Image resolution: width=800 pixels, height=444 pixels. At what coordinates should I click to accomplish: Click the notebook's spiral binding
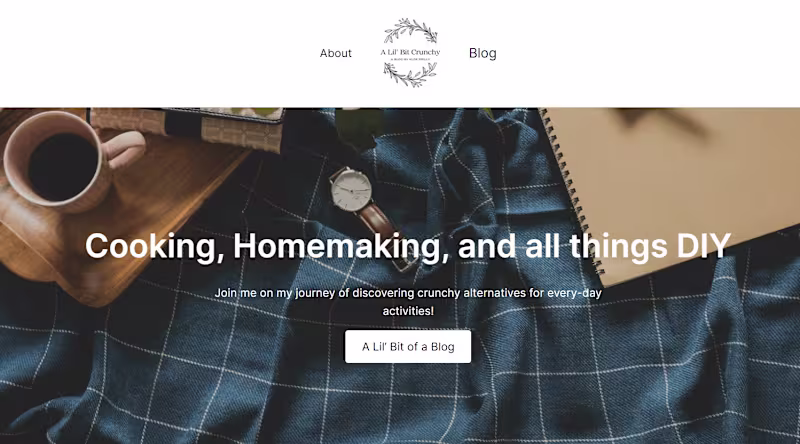[571, 191]
